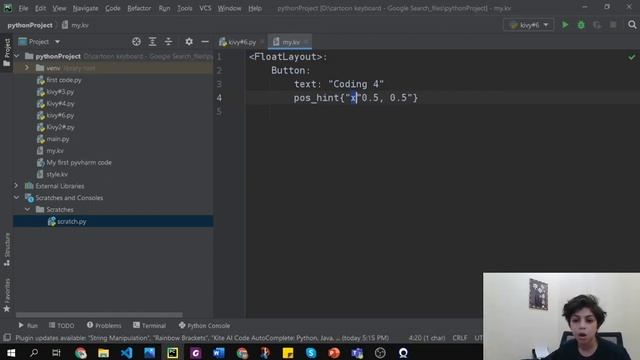The width and height of the screenshot is (640, 360).
Task: Open the Project sidebar tool button
Action: point(7,52)
